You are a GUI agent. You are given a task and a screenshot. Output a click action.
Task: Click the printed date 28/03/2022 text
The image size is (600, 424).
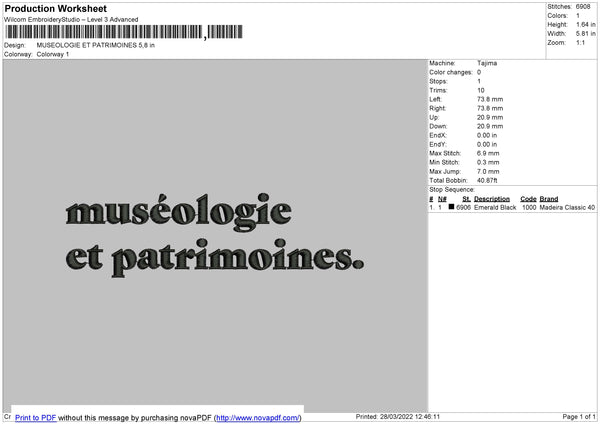click(415, 417)
